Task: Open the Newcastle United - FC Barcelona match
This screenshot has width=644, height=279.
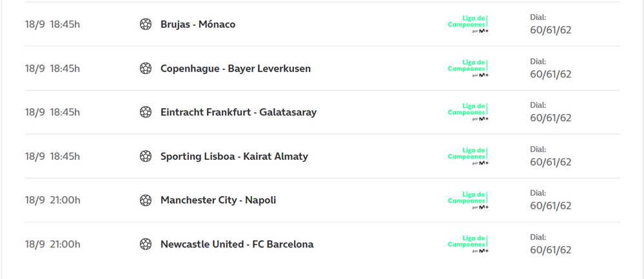Action: [x=237, y=244]
